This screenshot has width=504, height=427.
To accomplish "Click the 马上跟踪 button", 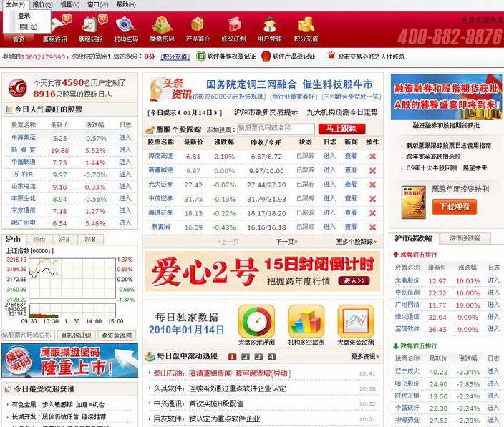I will point(341,129).
